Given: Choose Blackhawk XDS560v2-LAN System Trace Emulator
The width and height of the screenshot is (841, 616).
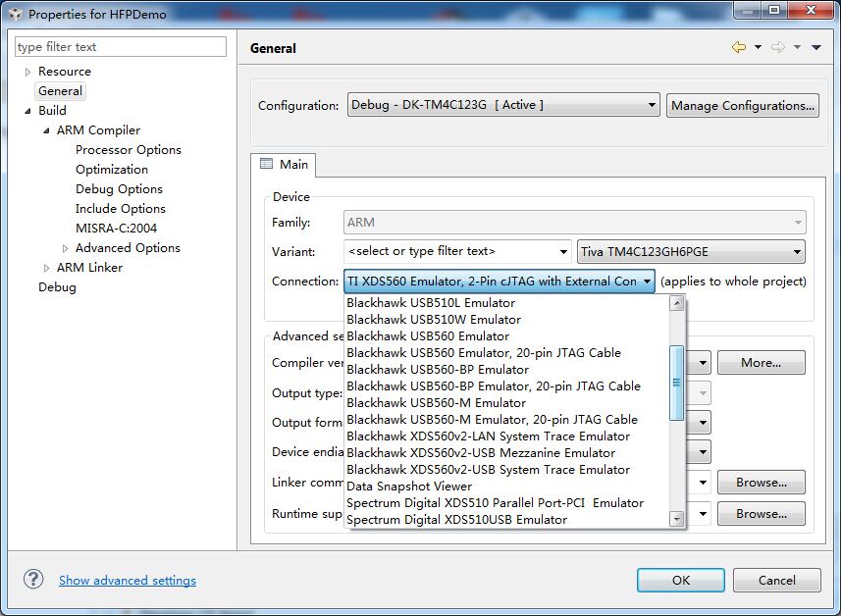Looking at the screenshot, I should click(x=507, y=436).
